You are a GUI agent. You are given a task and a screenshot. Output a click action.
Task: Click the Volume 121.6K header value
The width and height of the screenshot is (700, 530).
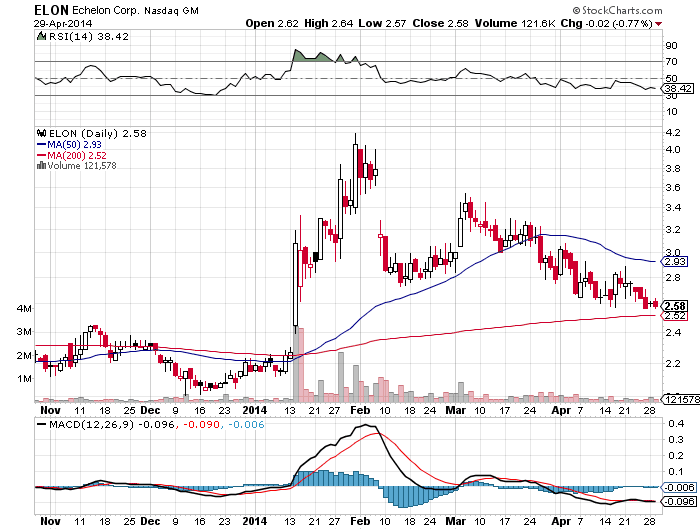(x=515, y=23)
